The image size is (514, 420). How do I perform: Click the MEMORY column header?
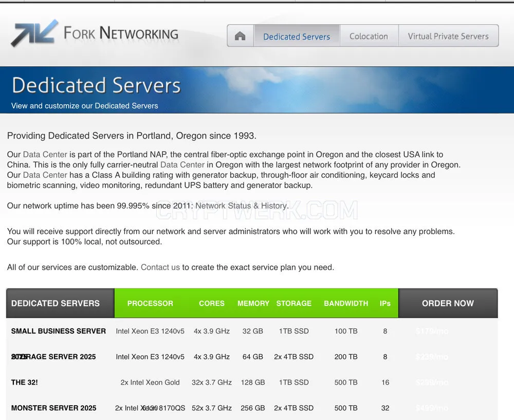(253, 303)
